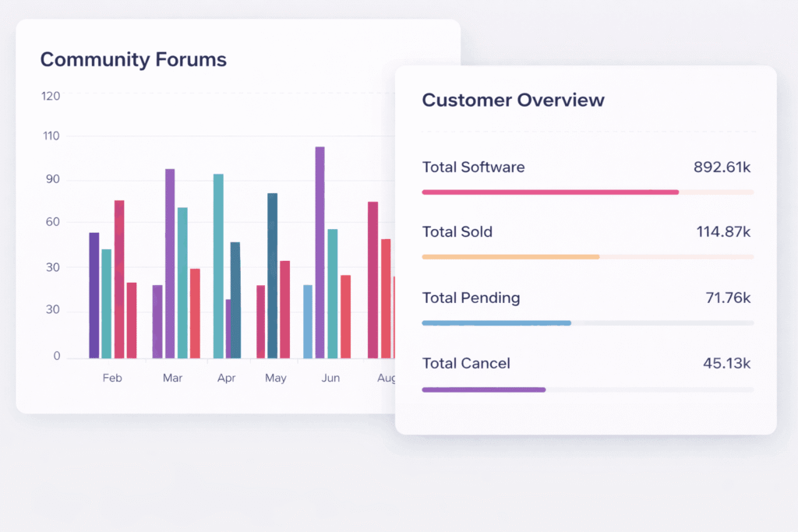Click the purple Total Cancel progress bar
The height and width of the screenshot is (532, 798).
pyautogui.click(x=483, y=389)
